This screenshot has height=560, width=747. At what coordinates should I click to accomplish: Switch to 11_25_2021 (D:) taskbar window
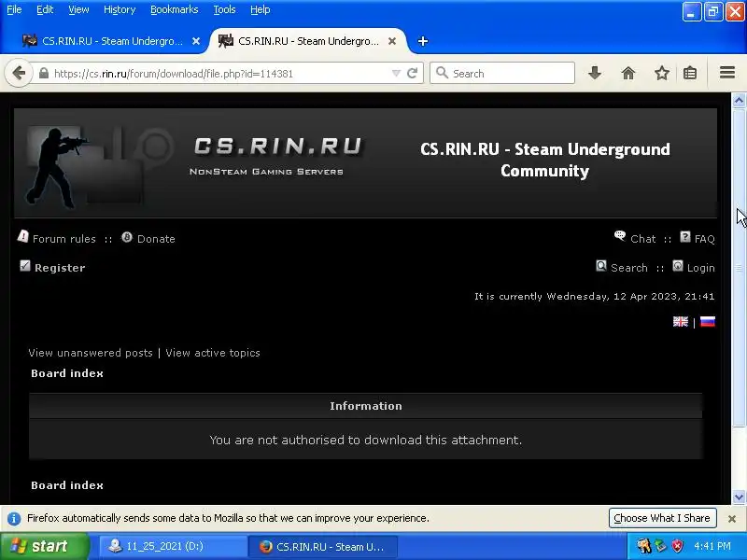tap(173, 546)
